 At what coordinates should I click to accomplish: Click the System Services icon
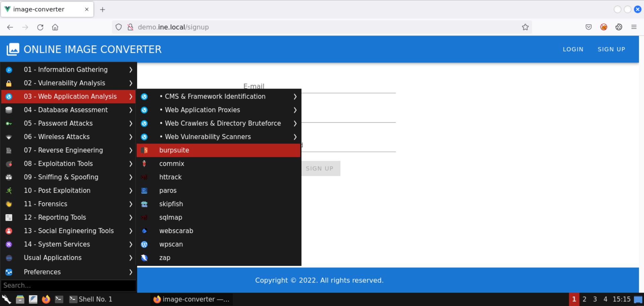9,244
